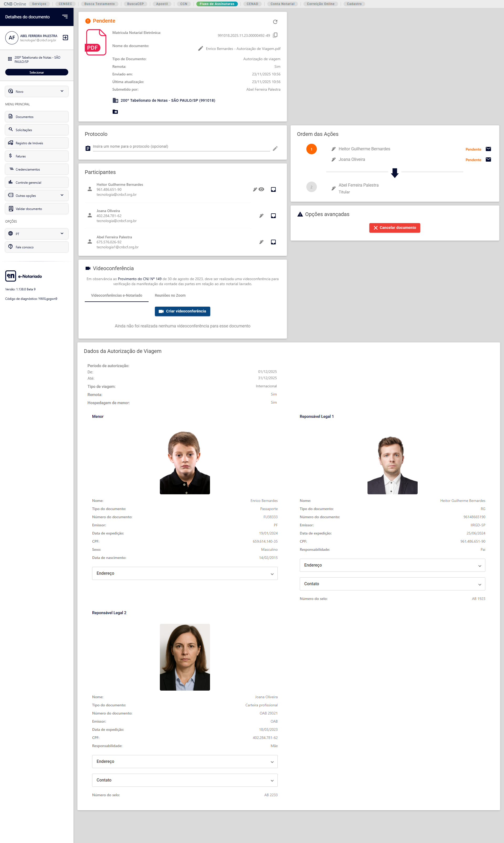Image resolution: width=504 pixels, height=843 pixels.
Task: Click the protocol name input field
Action: pyautogui.click(x=181, y=147)
